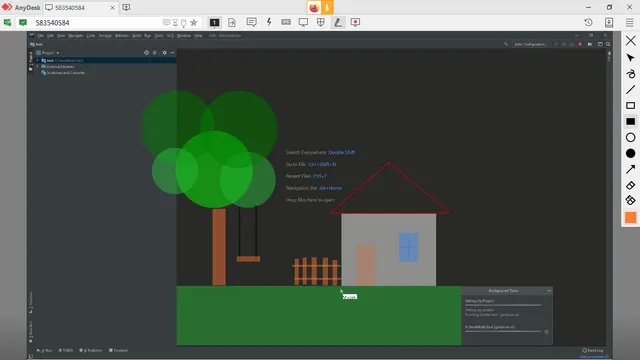Select the freehand scribble drawing tool

click(631, 73)
